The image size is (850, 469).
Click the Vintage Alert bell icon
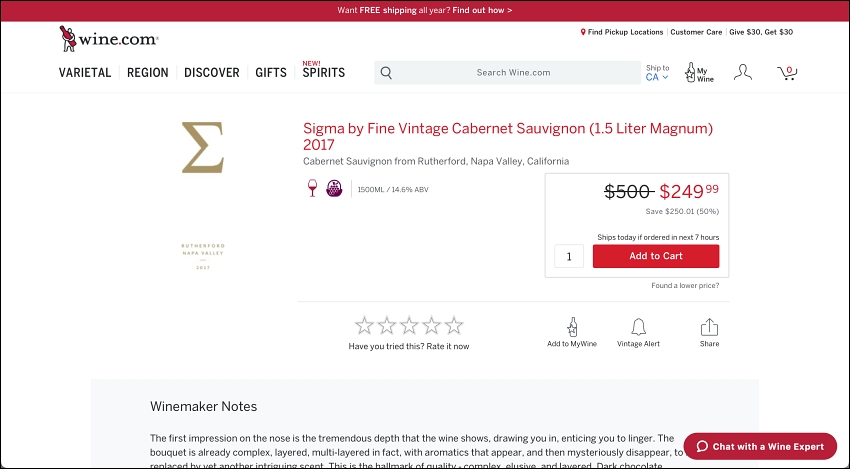[638, 327]
